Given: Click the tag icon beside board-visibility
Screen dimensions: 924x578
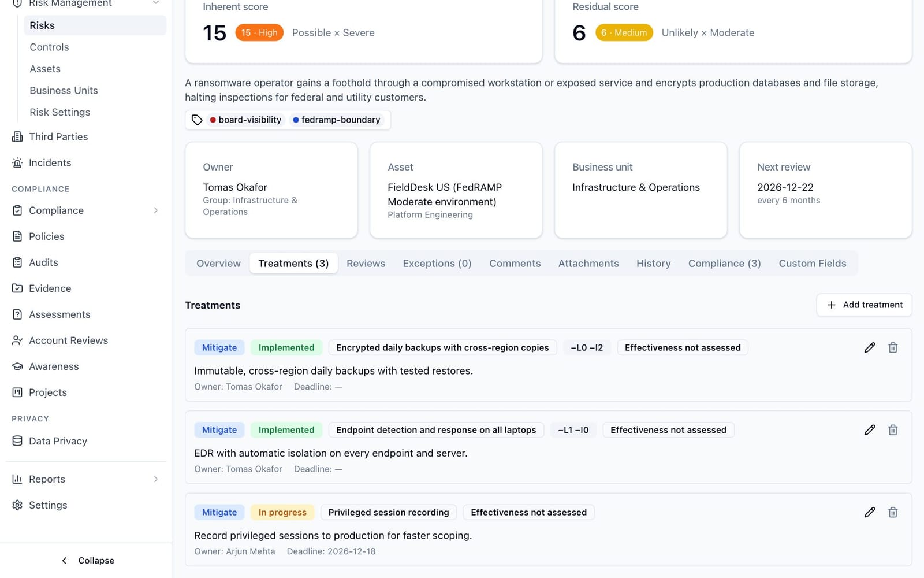Looking at the screenshot, I should [x=197, y=120].
